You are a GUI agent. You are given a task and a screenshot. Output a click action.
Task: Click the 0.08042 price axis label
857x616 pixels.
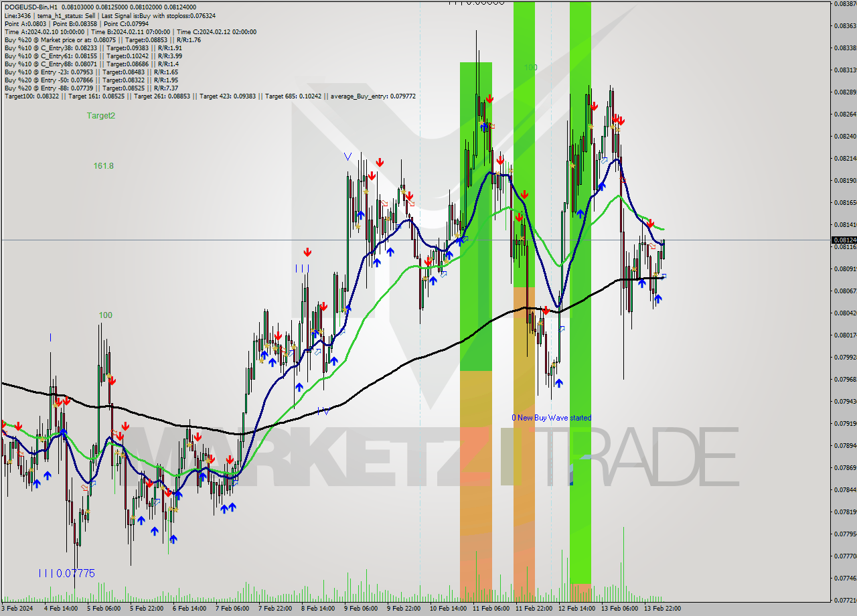click(x=844, y=313)
